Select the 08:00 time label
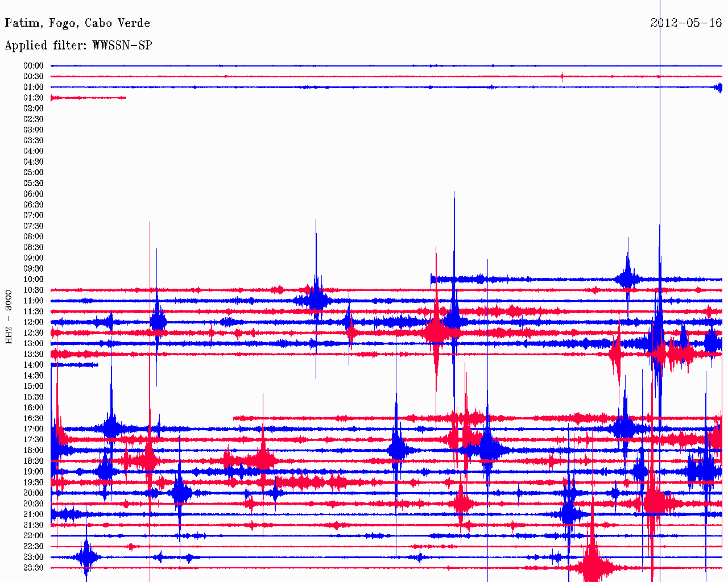 point(34,236)
